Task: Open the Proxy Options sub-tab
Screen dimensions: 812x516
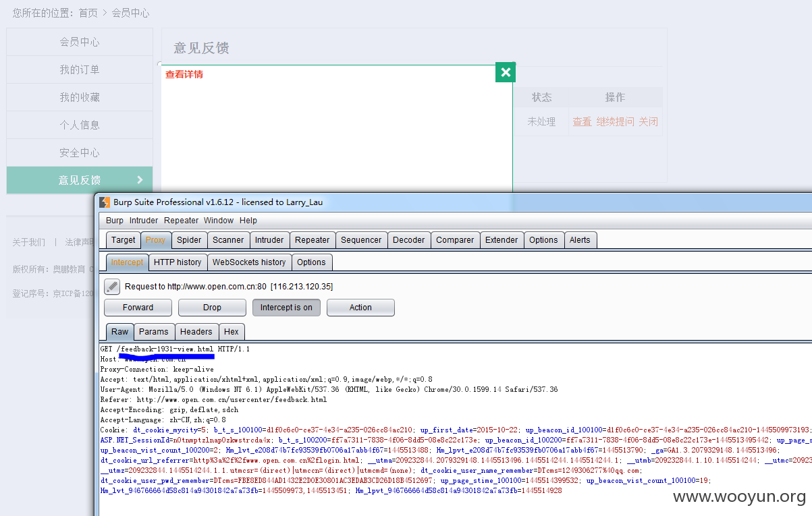Action: [x=311, y=262]
